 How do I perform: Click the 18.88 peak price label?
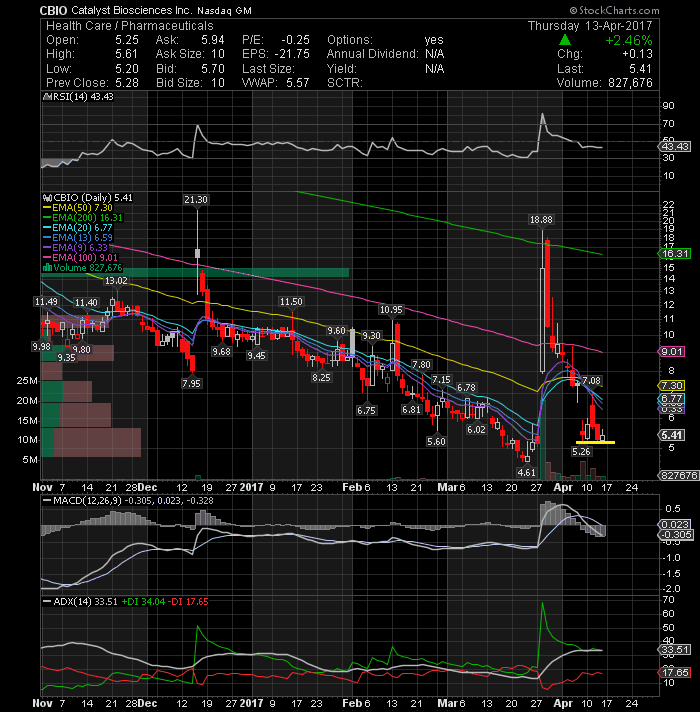pos(541,220)
